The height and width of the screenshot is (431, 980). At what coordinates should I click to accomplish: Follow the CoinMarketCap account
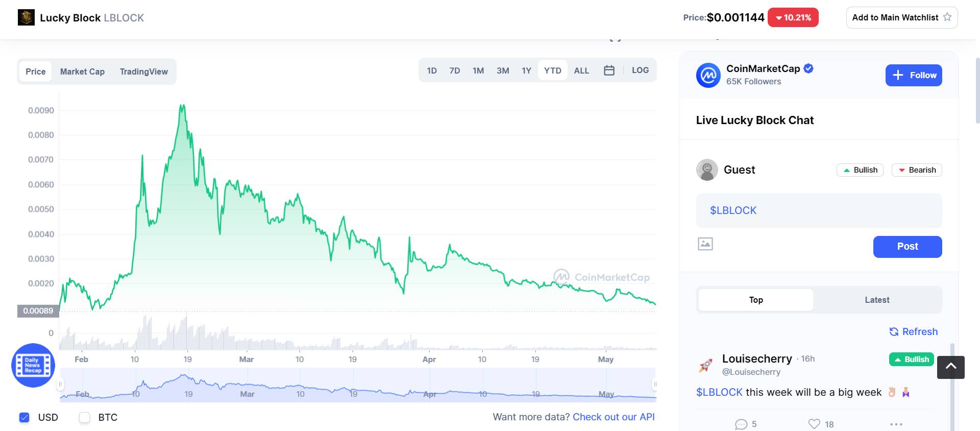click(x=914, y=75)
